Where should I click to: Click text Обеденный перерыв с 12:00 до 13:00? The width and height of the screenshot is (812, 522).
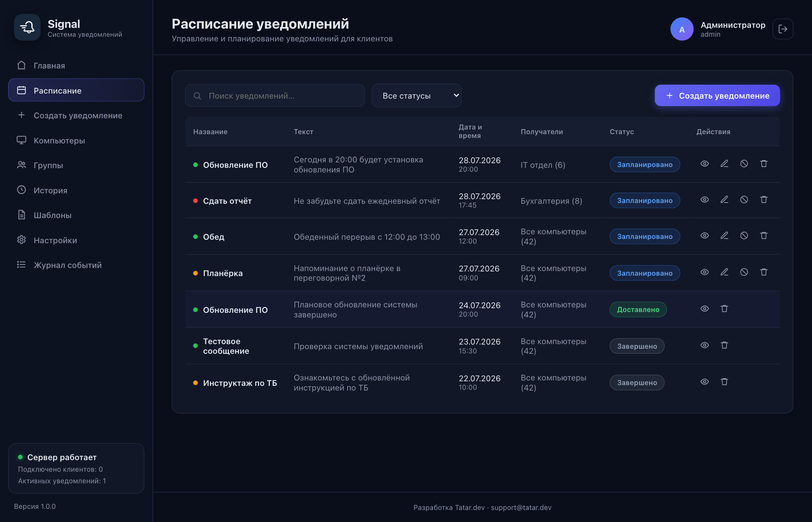point(367,237)
